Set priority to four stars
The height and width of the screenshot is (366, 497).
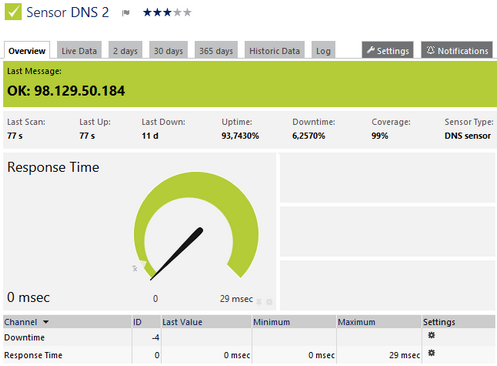point(177,13)
